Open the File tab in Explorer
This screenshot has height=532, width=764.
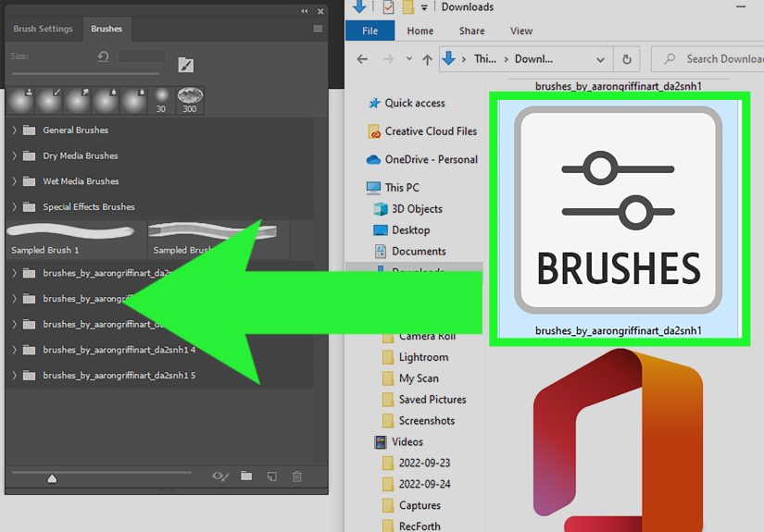coord(369,31)
